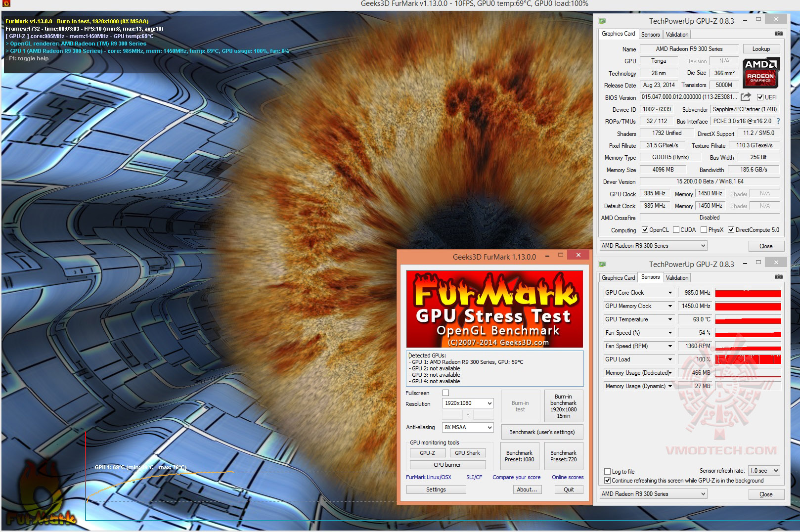
Task: Click the Memory Size value 4096 MB
Action: (x=663, y=170)
